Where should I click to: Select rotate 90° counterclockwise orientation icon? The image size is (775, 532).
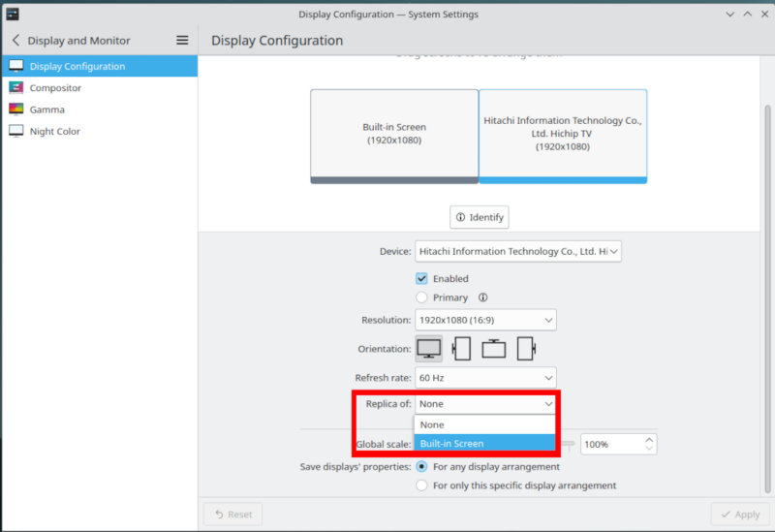pyautogui.click(x=461, y=349)
